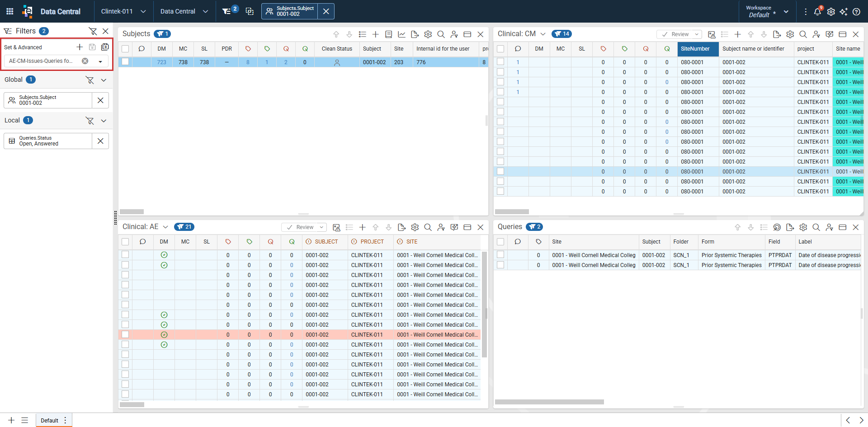Collapse the Global filters section

point(104,80)
